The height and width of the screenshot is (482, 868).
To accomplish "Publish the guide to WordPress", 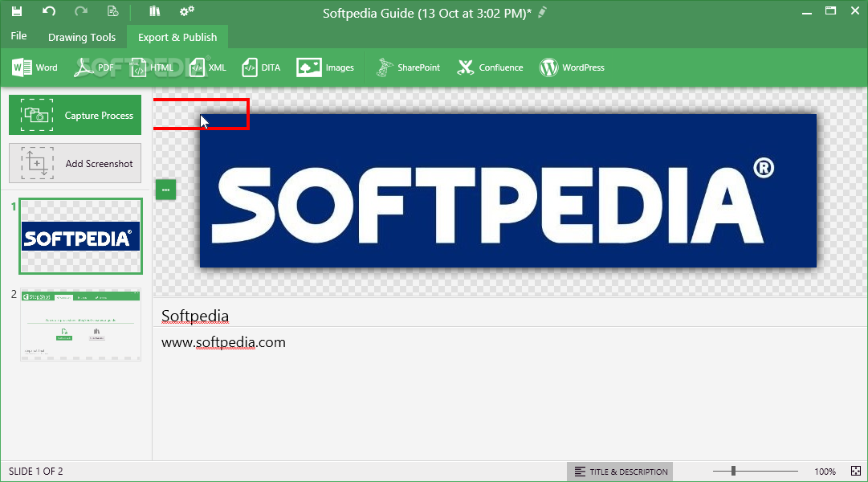I will [x=572, y=67].
